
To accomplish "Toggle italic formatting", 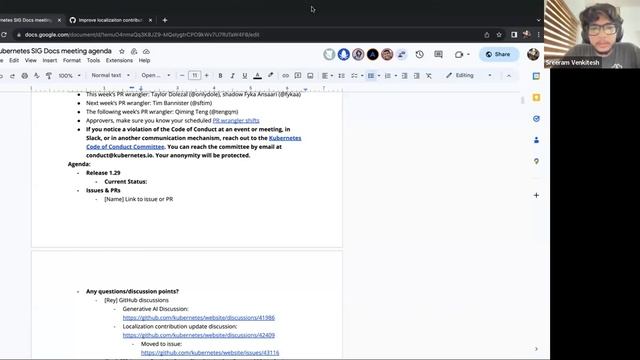I will [x=233, y=76].
